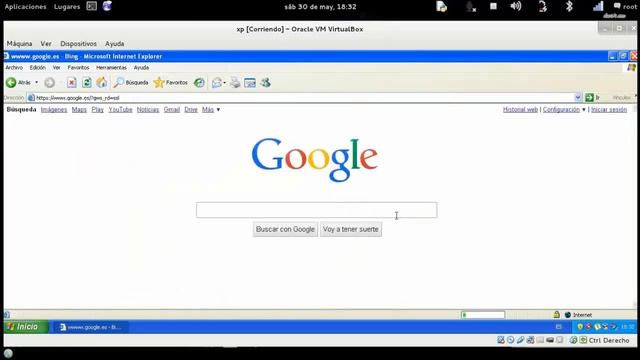The width and height of the screenshot is (640, 360).
Task: Click the Iniciar sesión link
Action: point(609,110)
